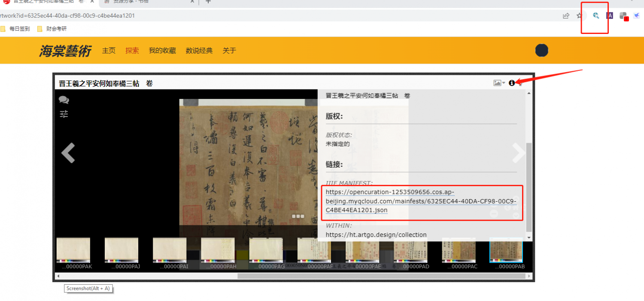Open the 关于 menu item
644x301 pixels.
click(229, 51)
